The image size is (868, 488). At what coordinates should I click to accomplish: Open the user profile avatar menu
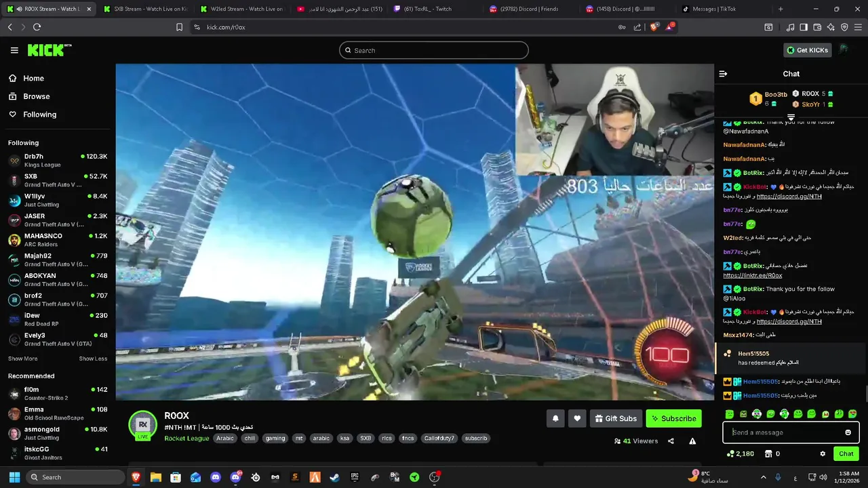(x=844, y=50)
